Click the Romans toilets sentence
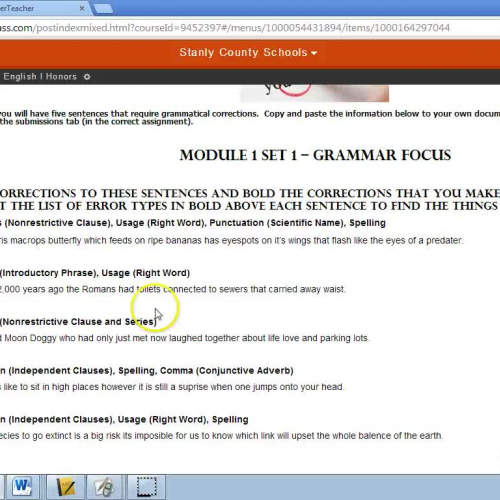The image size is (500, 500). coord(172,289)
